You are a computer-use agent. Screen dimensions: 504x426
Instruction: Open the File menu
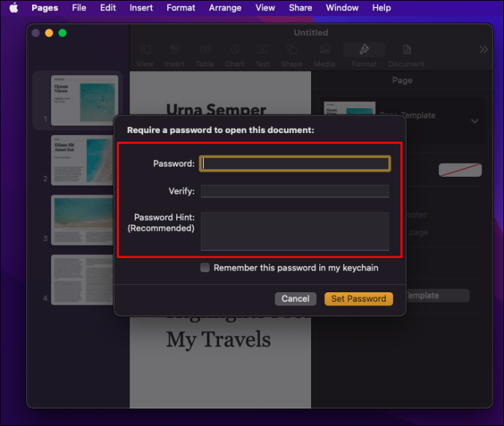79,8
